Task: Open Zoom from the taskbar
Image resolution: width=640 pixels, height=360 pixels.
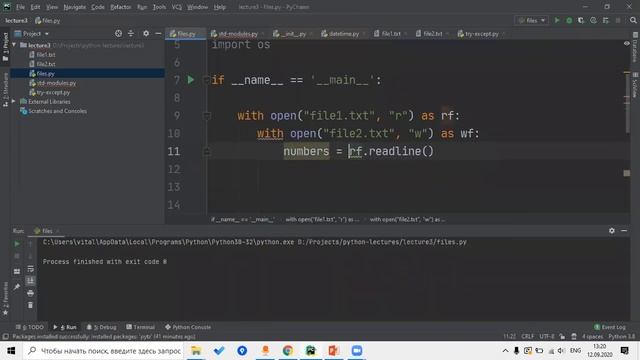Action: [x=357, y=351]
